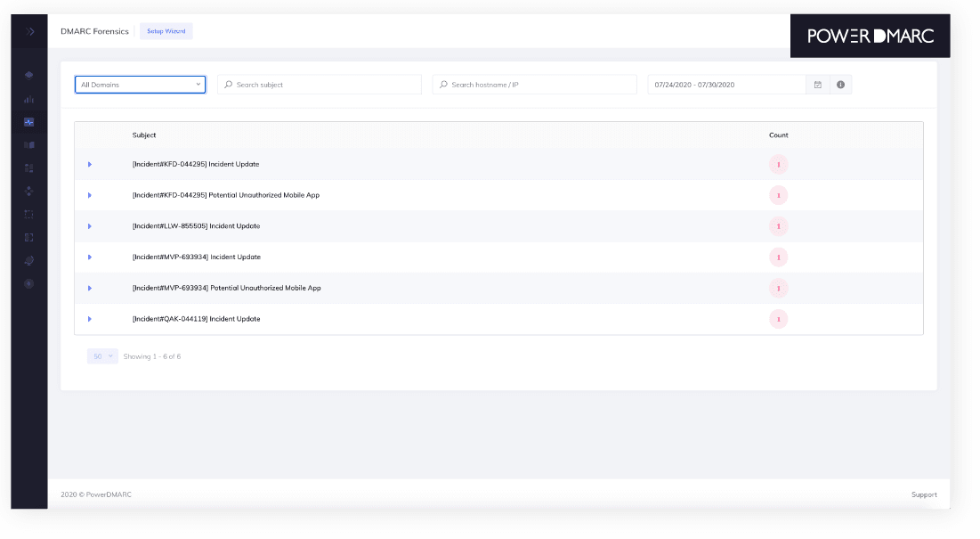This screenshot has width=980, height=539.
Task: Open the calendar icon beside the date range
Action: 817,84
